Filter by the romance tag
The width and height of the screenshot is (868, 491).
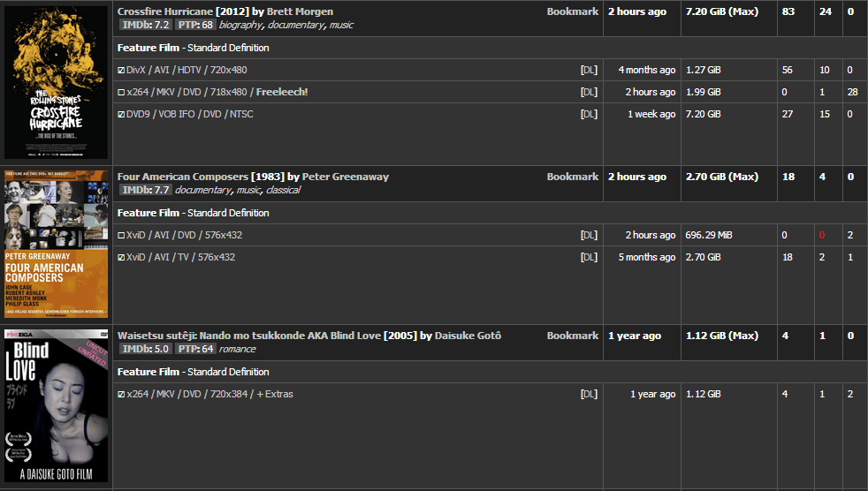(237, 350)
